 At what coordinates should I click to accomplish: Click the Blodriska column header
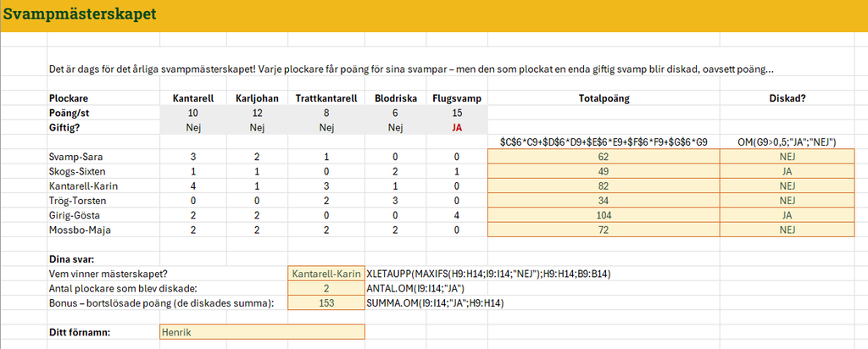tap(393, 98)
